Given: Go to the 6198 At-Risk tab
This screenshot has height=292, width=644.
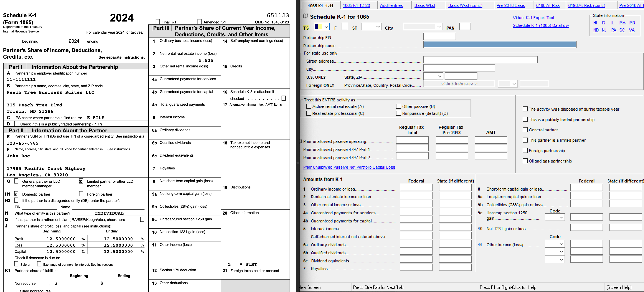Looking at the screenshot, I should click(547, 6).
